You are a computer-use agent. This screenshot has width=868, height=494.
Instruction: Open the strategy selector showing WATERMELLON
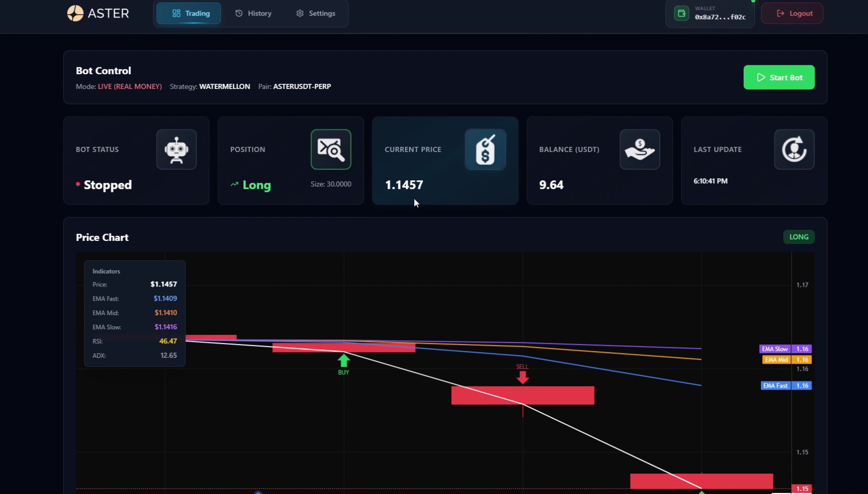pyautogui.click(x=224, y=86)
